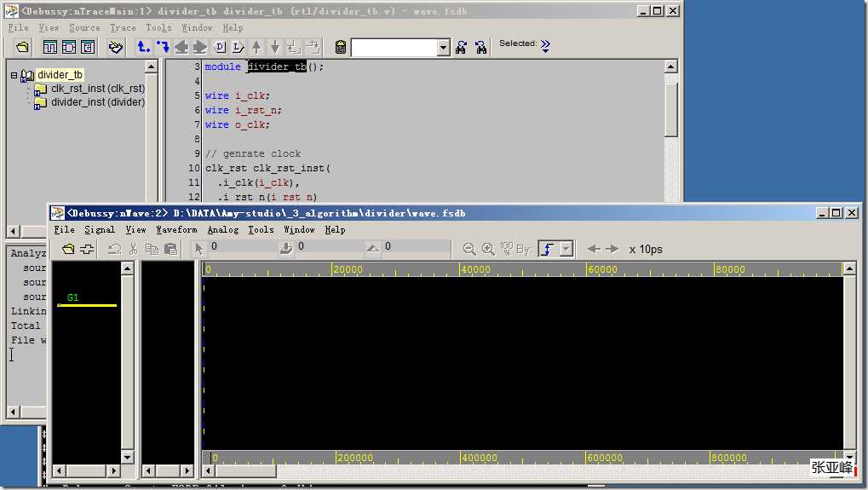Expand the Selected double-chevron in nTrace

pos(545,45)
